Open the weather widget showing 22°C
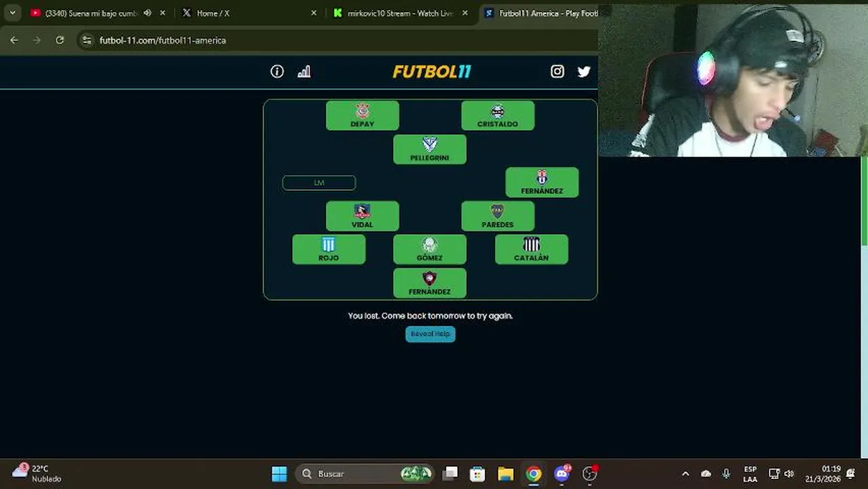Image resolution: width=868 pixels, height=489 pixels. pos(38,473)
